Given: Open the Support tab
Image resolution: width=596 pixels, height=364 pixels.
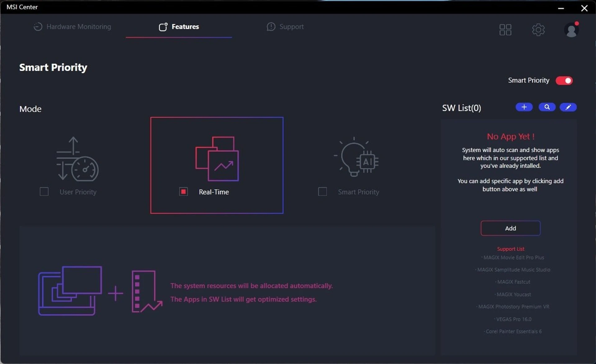Looking at the screenshot, I should pyautogui.click(x=285, y=27).
